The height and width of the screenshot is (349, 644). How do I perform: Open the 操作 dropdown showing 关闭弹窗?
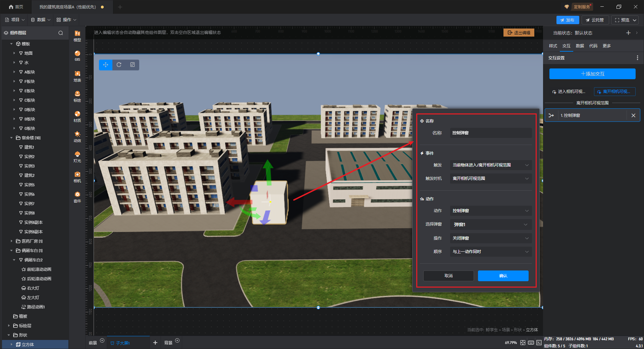click(490, 238)
